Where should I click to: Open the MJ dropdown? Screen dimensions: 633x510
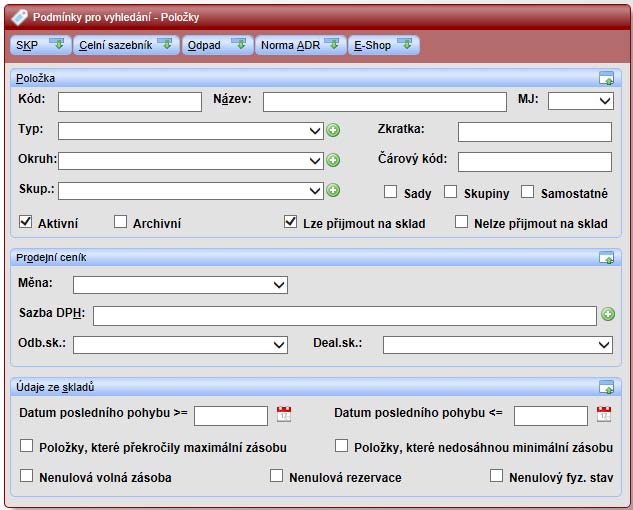point(580,101)
